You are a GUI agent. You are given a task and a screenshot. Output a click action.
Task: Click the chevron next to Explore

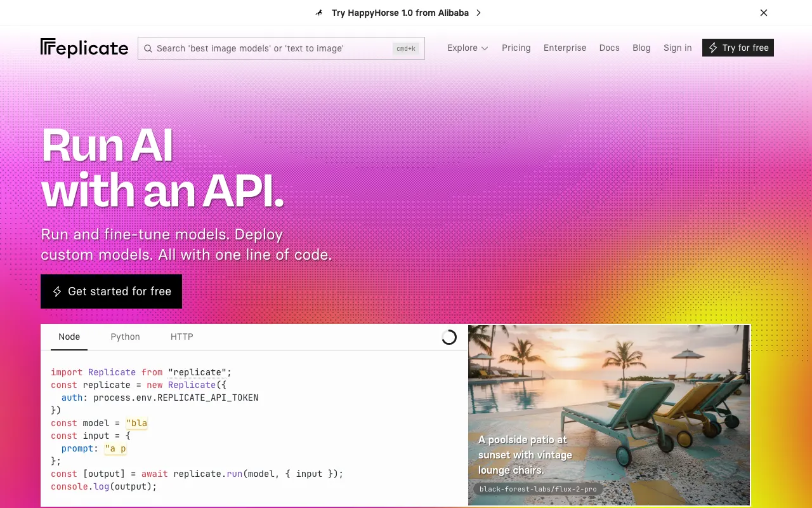pyautogui.click(x=485, y=48)
